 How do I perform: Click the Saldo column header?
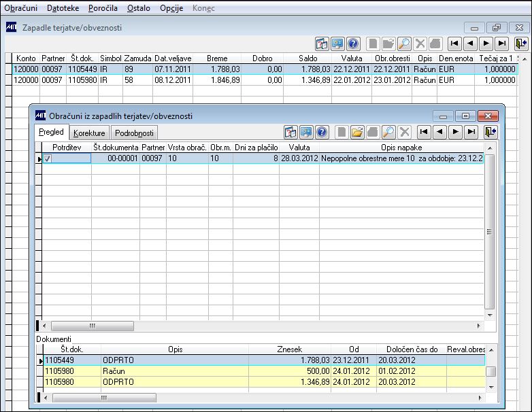click(x=307, y=58)
